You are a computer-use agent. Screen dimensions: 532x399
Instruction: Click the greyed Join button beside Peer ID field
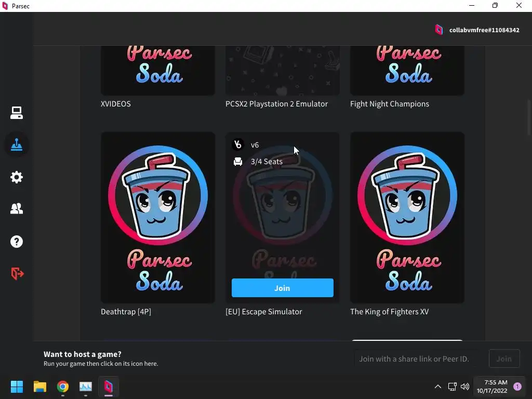(x=504, y=358)
